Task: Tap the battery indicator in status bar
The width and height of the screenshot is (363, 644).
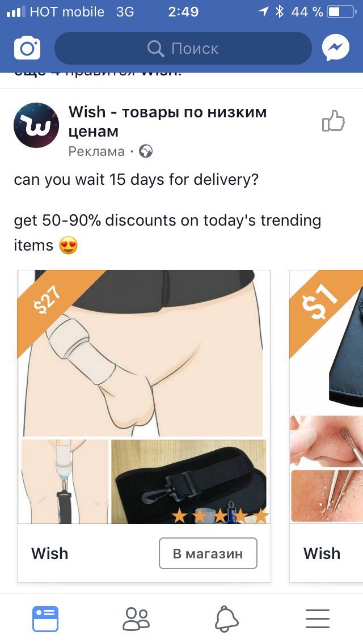Action: 341,12
